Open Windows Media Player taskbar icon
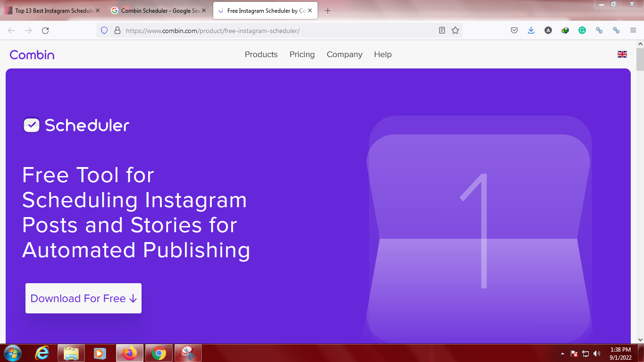Image resolution: width=644 pixels, height=362 pixels. pyautogui.click(x=100, y=353)
